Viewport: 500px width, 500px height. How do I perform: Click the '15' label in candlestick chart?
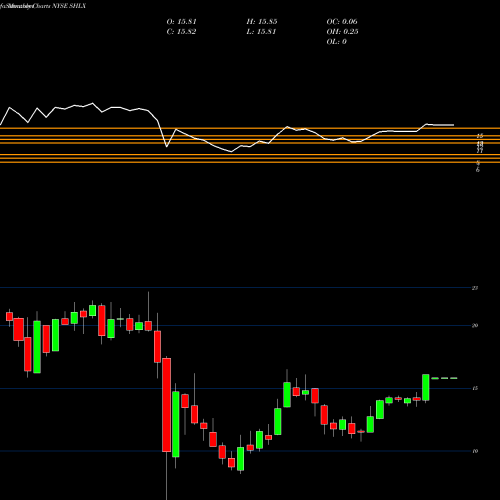475,388
